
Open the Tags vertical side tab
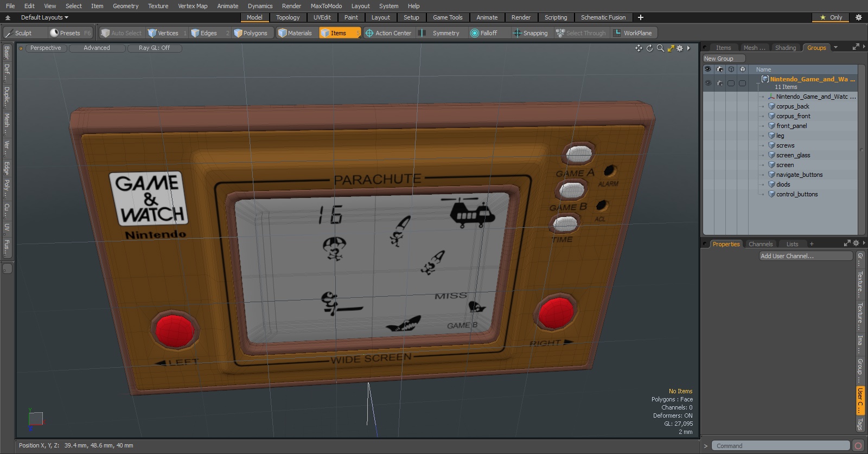[860, 424]
